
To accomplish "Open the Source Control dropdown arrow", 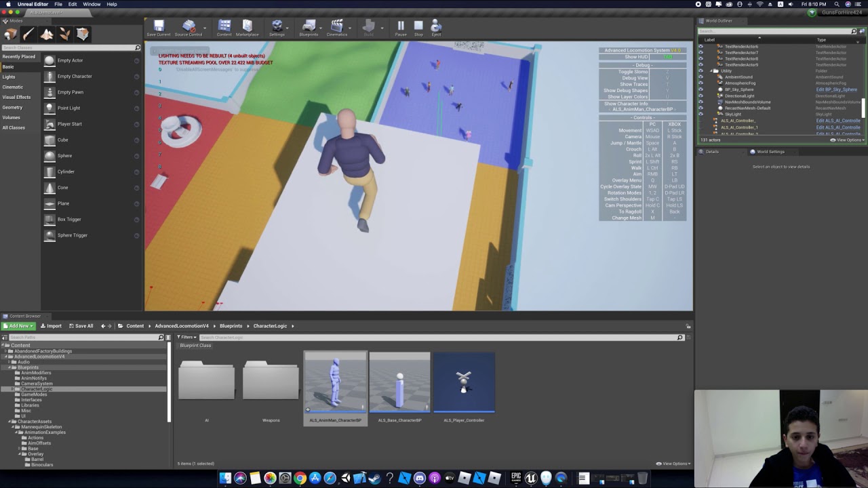I will click(205, 28).
